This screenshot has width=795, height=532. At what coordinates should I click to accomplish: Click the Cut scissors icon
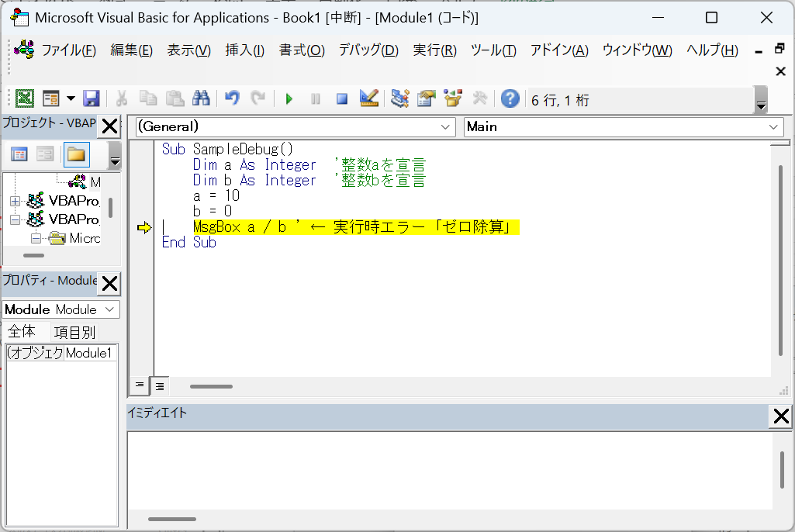122,98
